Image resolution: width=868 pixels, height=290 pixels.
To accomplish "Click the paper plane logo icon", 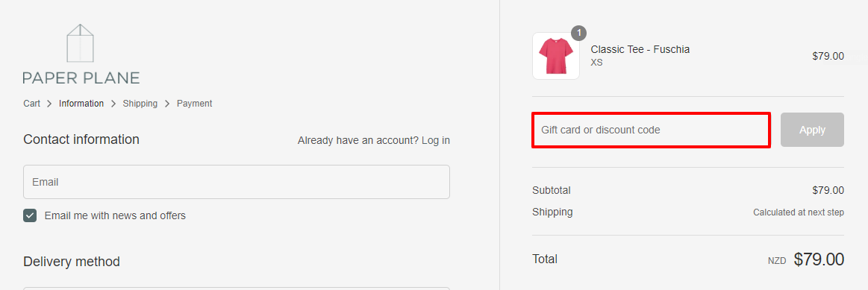I will click(81, 43).
